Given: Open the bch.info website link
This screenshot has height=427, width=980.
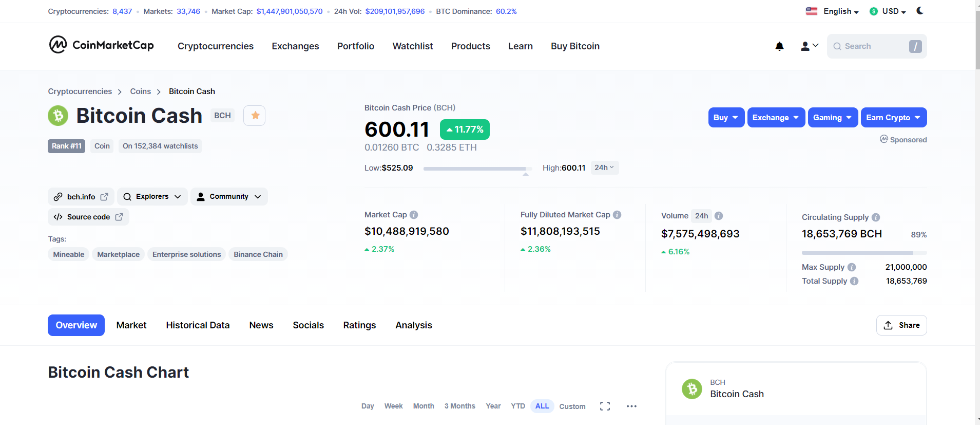Looking at the screenshot, I should click(x=81, y=197).
